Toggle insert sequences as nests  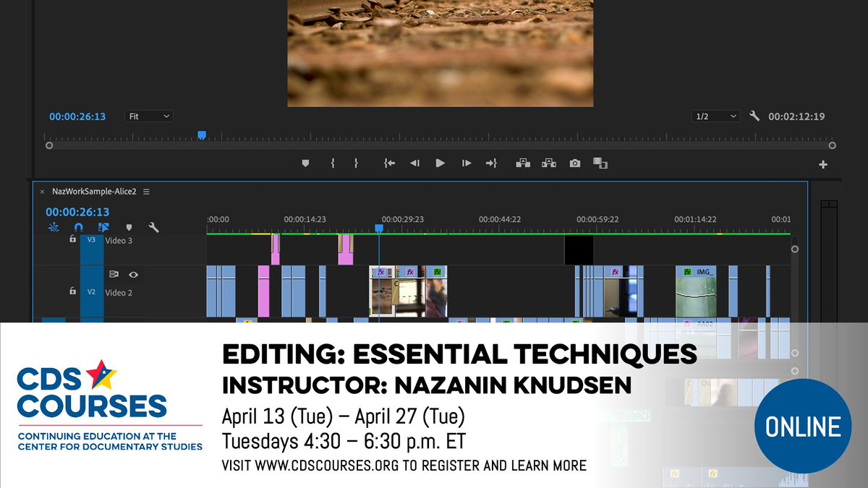(54, 227)
